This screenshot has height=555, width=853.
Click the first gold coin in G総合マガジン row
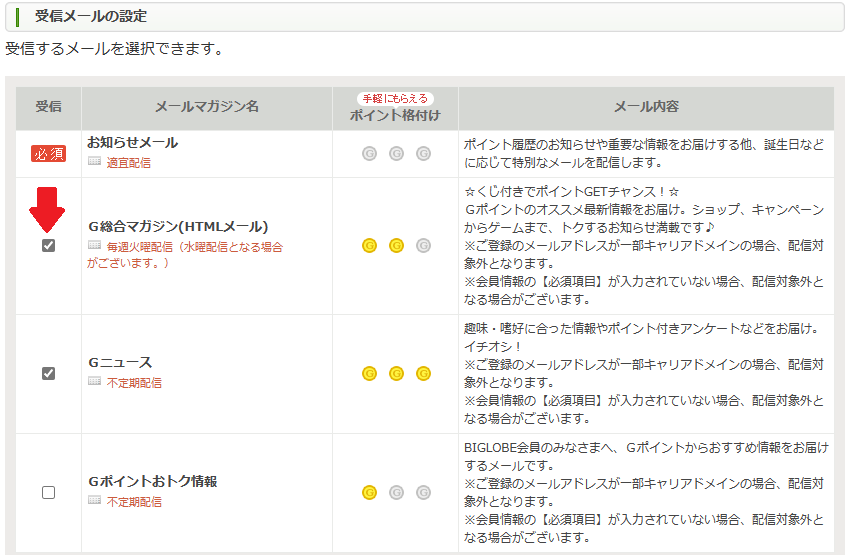coord(369,246)
